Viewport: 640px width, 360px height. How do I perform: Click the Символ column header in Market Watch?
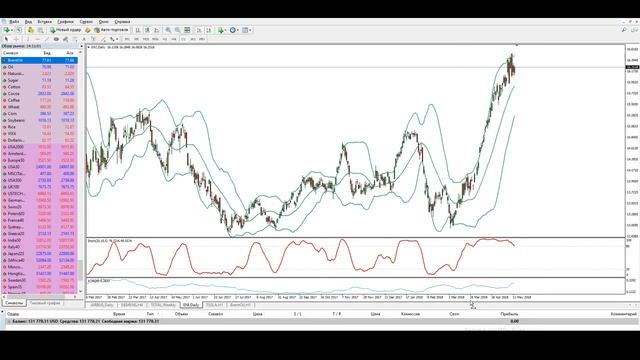click(x=11, y=53)
